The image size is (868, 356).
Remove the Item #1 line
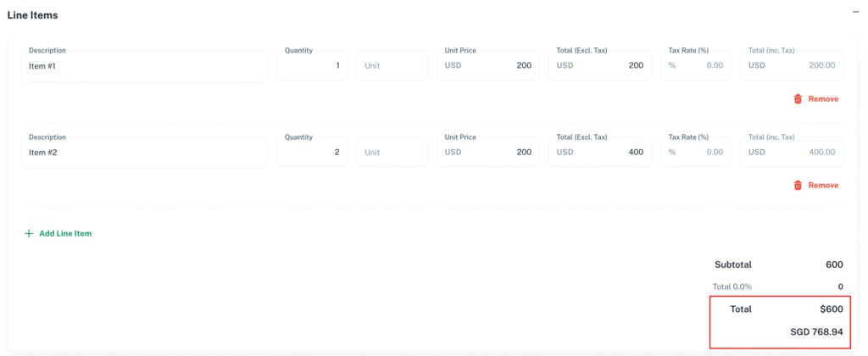[816, 99]
